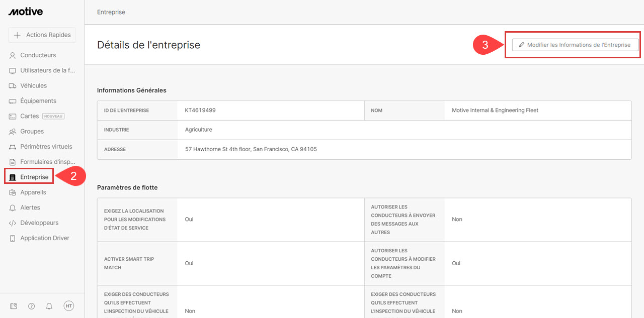The width and height of the screenshot is (644, 318).
Task: Navigate to Cartes in the sidebar
Action: 29,116
